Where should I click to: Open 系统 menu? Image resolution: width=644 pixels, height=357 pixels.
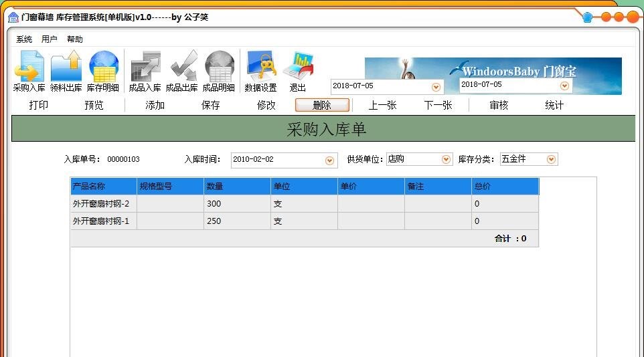point(24,39)
